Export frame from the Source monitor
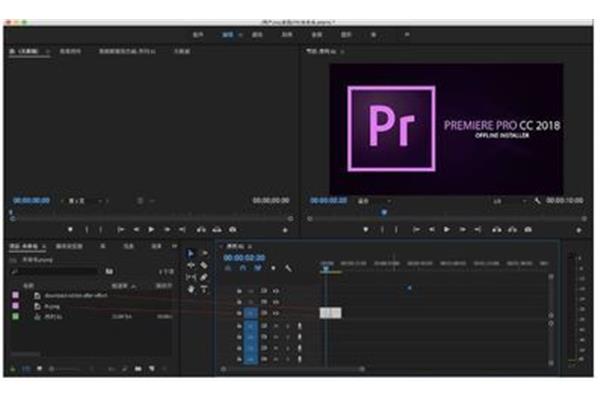This screenshot has height=400, width=600. point(232,230)
